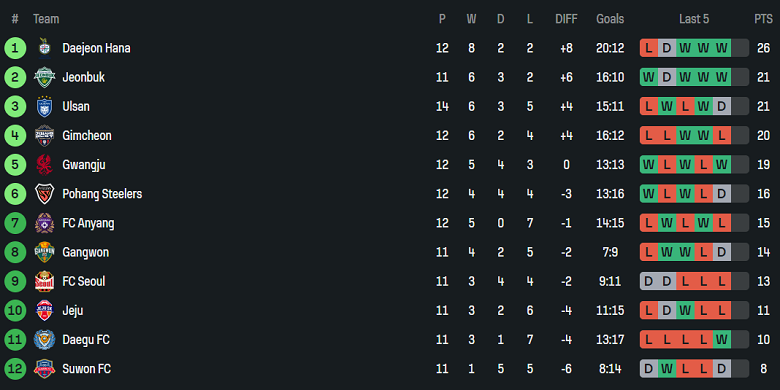
Task: Click Daejeon Hana's first Last 5 loss badge
Action: tap(649, 48)
